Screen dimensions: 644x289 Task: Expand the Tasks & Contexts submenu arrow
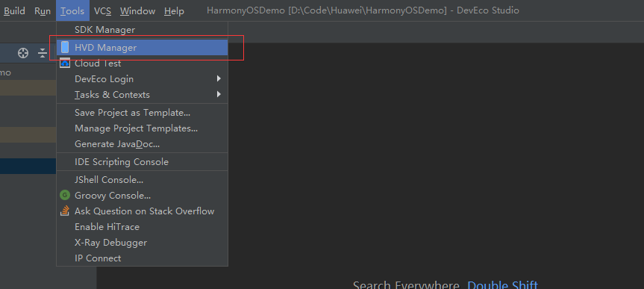[x=219, y=94]
